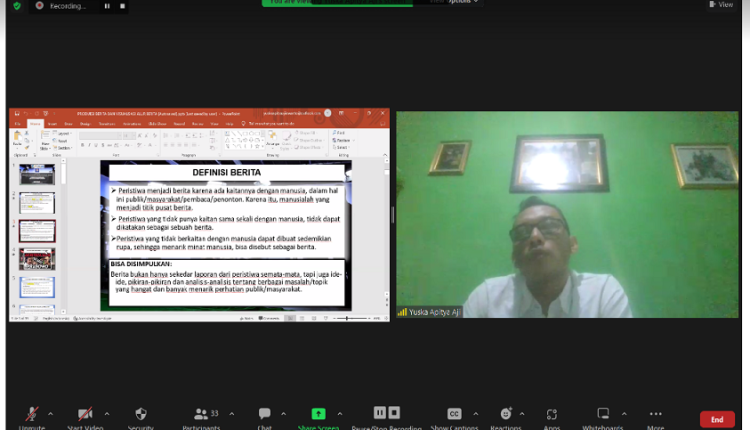Select slide 5 thumbnail in PowerPoint
This screenshot has width=750, height=430.
tap(37, 287)
